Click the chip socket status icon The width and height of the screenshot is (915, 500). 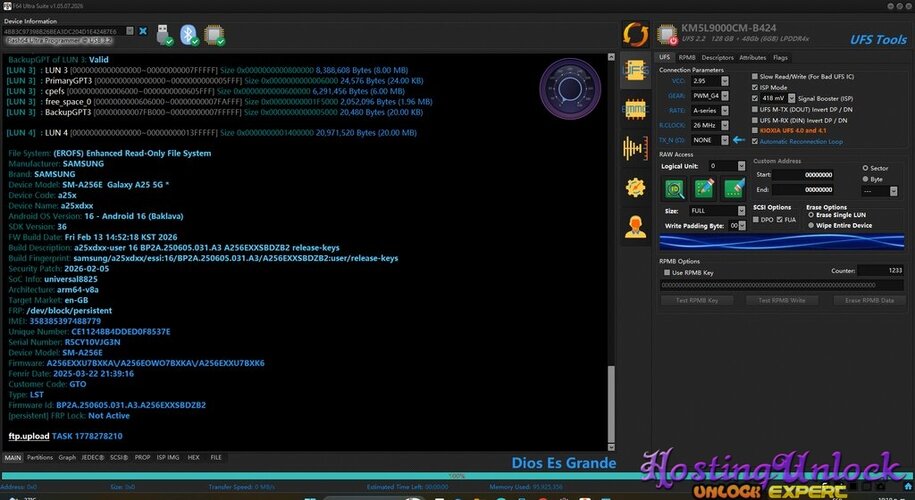click(x=214, y=35)
